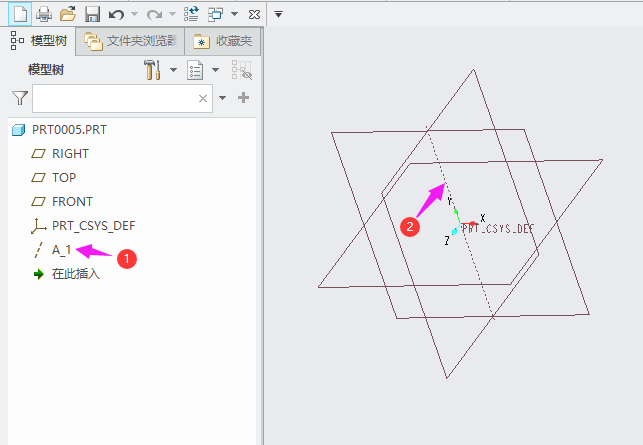
Task: Click the plus button beside search box
Action: pyautogui.click(x=243, y=98)
